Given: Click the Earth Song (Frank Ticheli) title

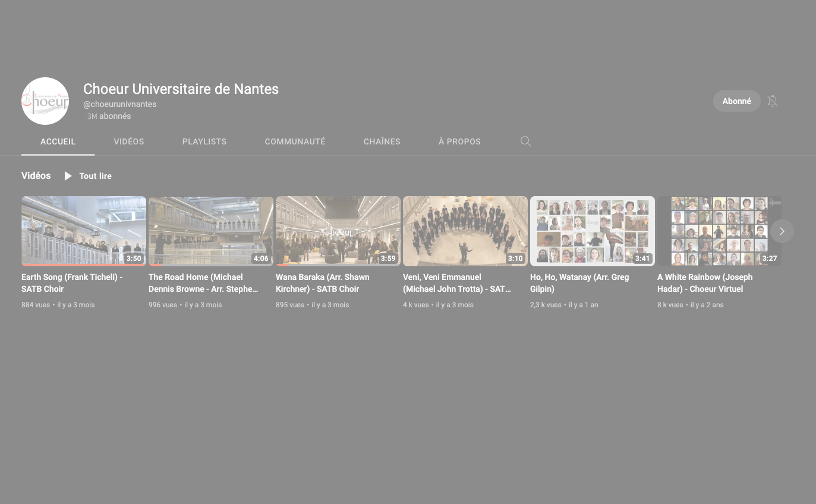Looking at the screenshot, I should pos(72,283).
